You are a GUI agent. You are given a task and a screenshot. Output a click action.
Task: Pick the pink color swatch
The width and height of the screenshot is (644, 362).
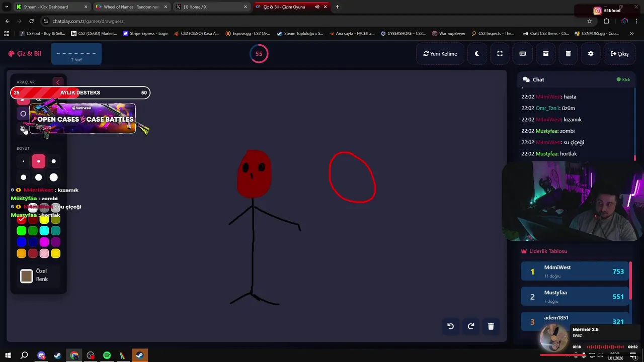[44, 254]
